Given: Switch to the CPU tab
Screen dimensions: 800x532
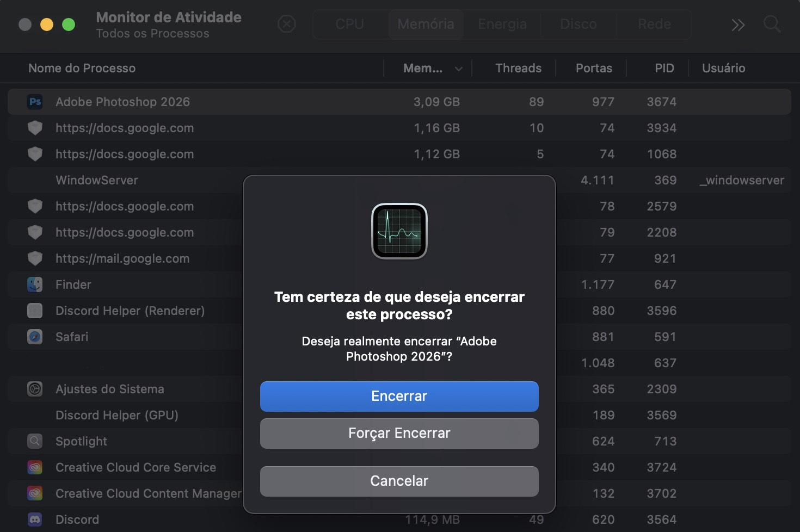Looking at the screenshot, I should pyautogui.click(x=348, y=24).
